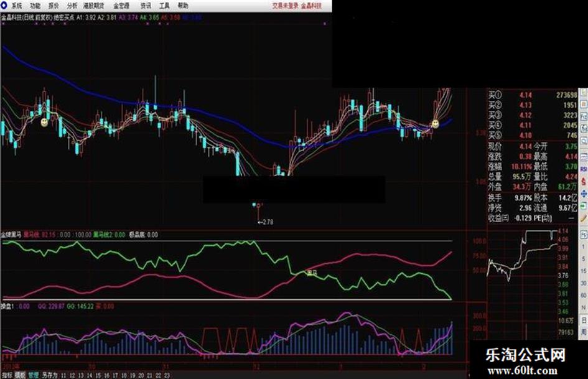Click the 买⑤ bid row price 4.10
This screenshot has width=588, height=379.
525,136
